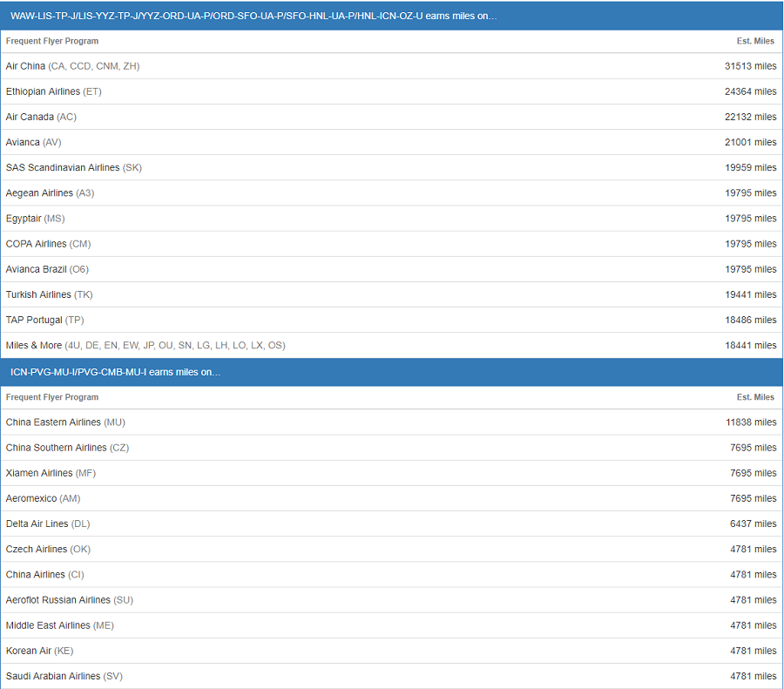Click second table's Est. Miles column header
The width and height of the screenshot is (784, 689).
[x=755, y=397]
